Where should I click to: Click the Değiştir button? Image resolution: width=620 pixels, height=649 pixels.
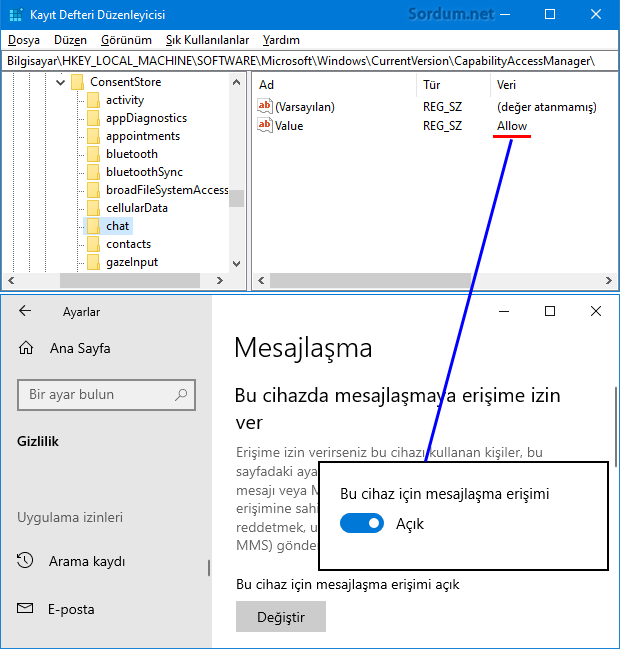(281, 617)
